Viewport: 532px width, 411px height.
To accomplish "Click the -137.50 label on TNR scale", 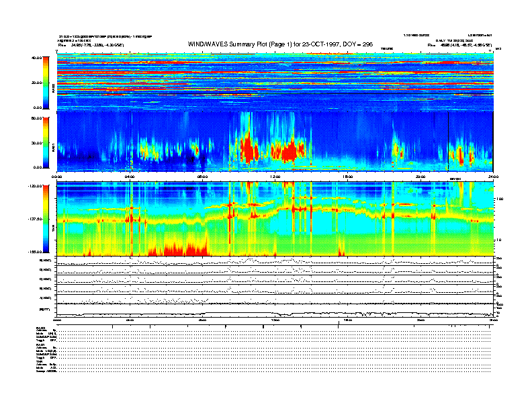I will click(35, 219).
